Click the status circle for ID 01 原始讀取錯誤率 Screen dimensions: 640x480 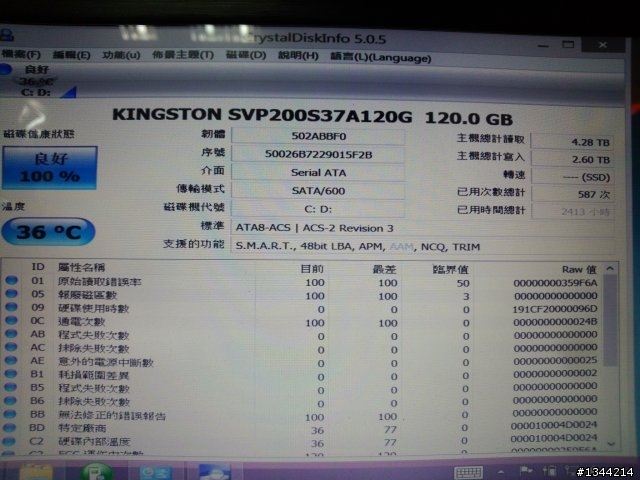point(11,280)
